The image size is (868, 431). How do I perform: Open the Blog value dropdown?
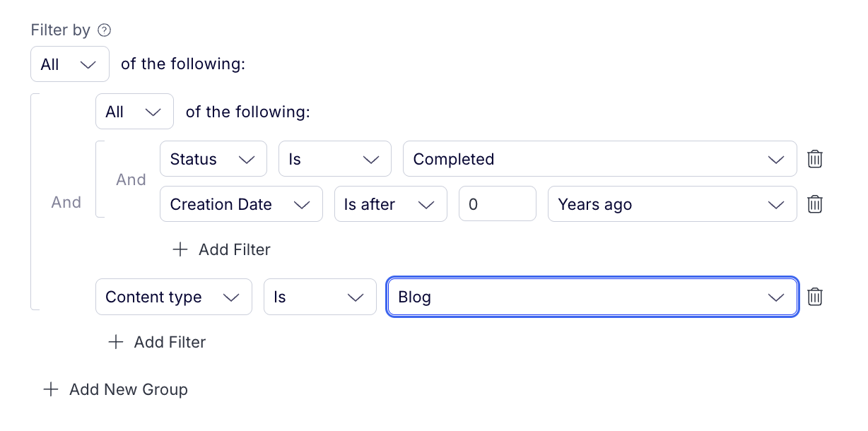(x=592, y=297)
